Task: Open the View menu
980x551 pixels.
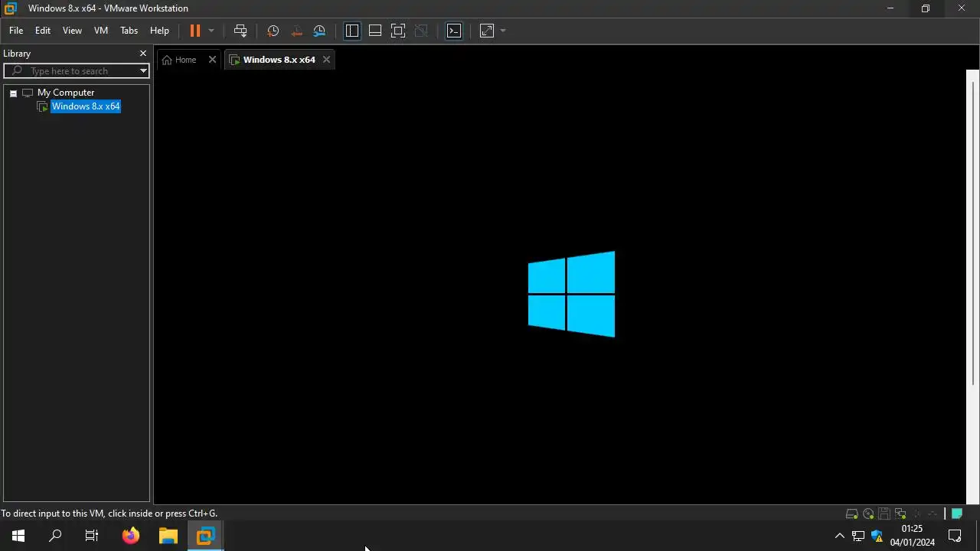Action: pyautogui.click(x=72, y=31)
